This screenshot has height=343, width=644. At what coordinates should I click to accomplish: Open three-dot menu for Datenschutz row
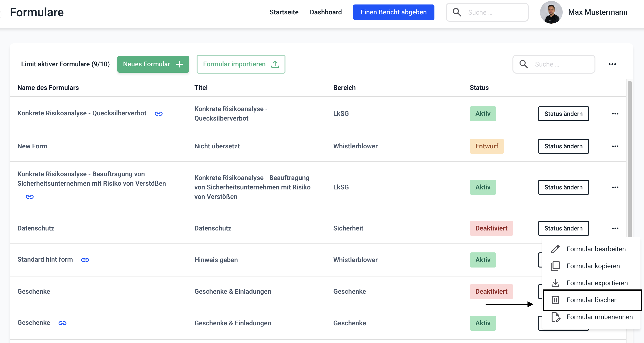615,228
